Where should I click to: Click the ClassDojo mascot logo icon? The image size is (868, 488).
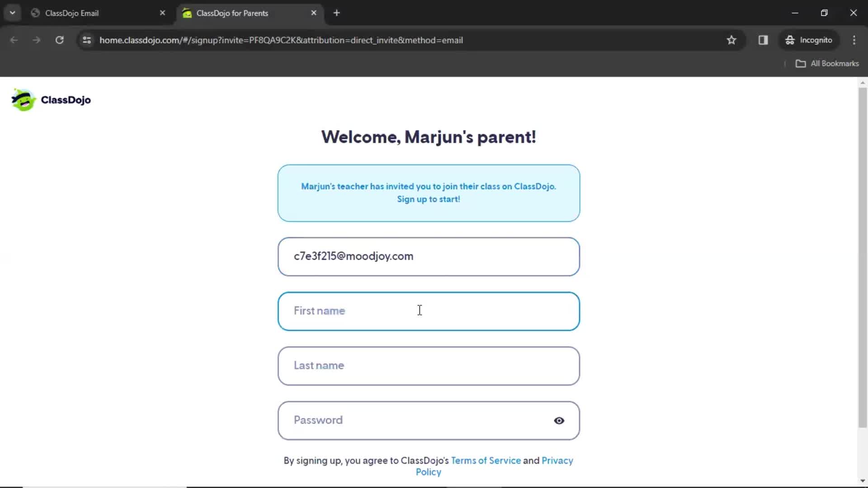point(24,100)
